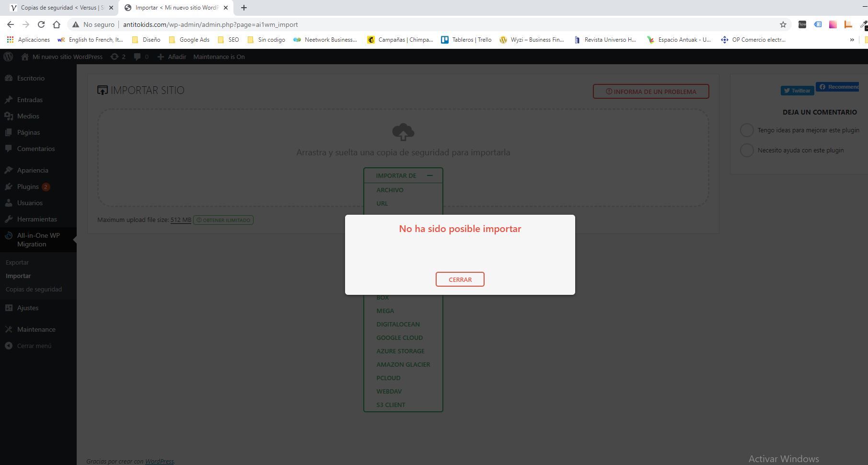This screenshot has width=868, height=465.
Task: Open the Importar submenu item
Action: coord(18,276)
